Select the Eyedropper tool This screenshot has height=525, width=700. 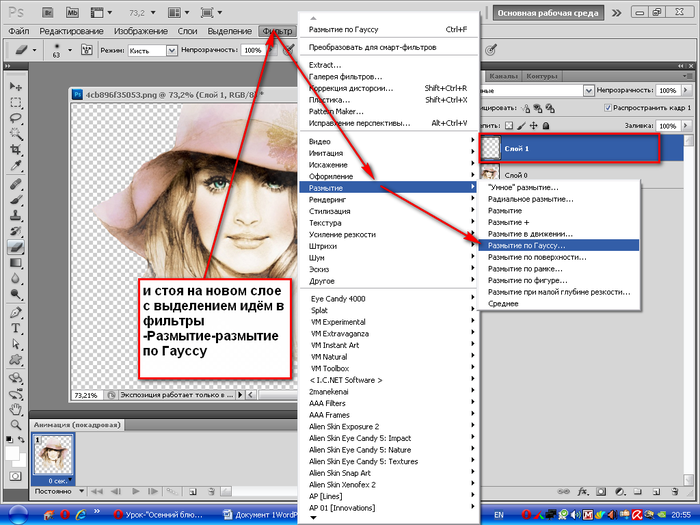(16, 166)
